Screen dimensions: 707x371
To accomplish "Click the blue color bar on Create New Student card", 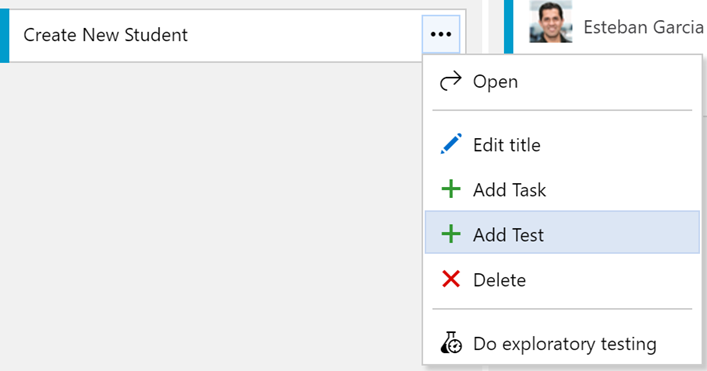I will click(5, 36).
